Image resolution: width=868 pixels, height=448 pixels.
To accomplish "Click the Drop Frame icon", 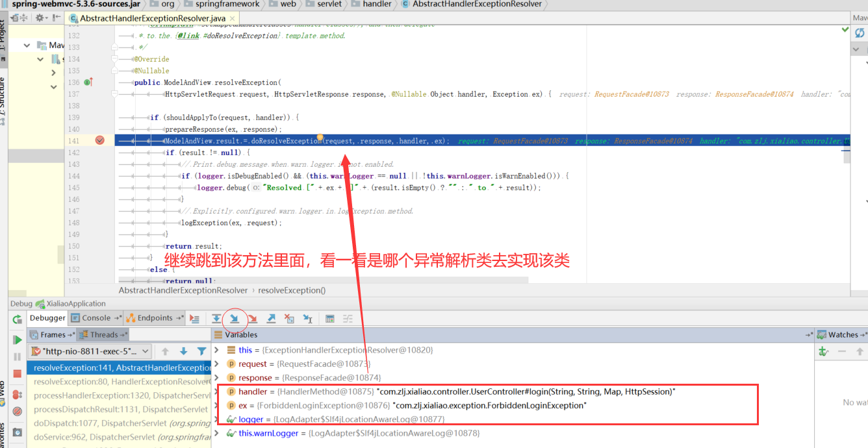I will (x=290, y=318).
